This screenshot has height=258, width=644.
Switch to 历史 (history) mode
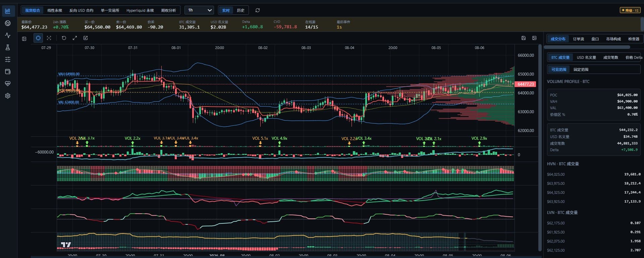point(240,10)
